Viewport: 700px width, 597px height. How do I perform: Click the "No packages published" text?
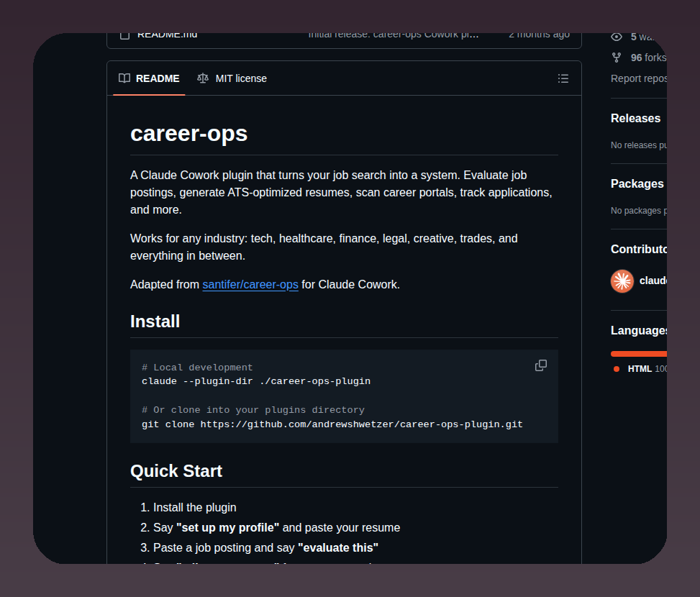[639, 211]
